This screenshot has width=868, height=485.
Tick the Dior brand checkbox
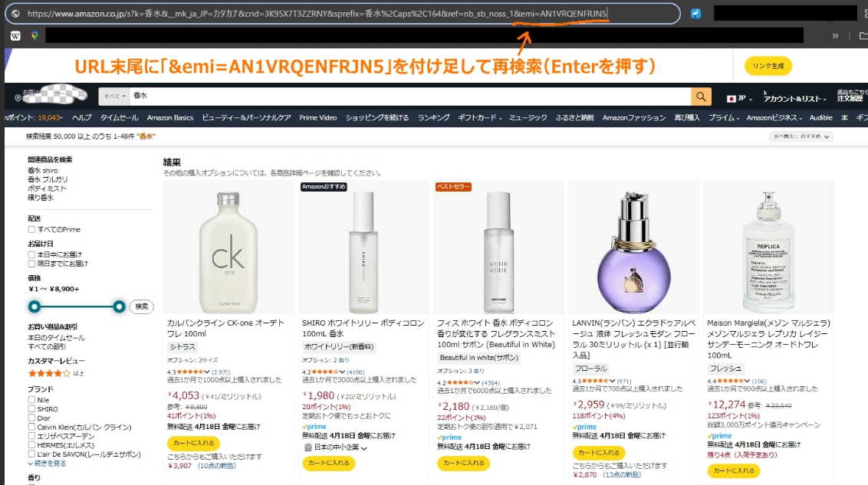point(31,418)
